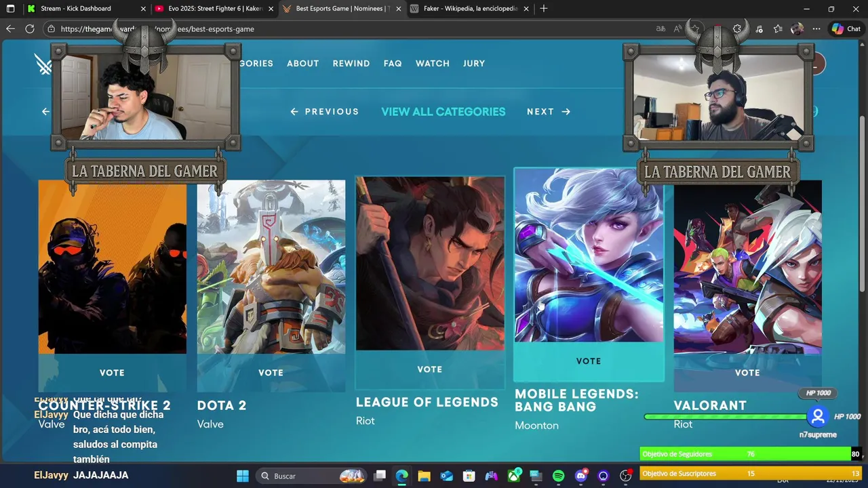Open the Edge profile avatar
Viewport: 868px width, 488px height.
point(797,29)
